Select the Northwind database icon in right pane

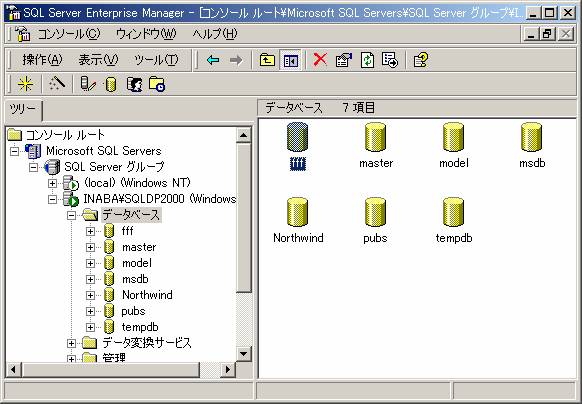[x=297, y=212]
